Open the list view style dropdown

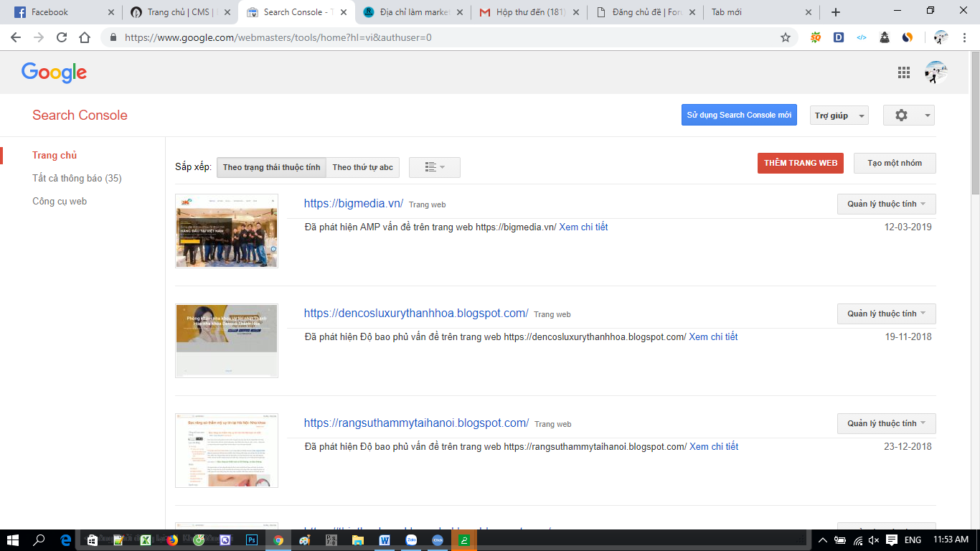[x=435, y=167]
